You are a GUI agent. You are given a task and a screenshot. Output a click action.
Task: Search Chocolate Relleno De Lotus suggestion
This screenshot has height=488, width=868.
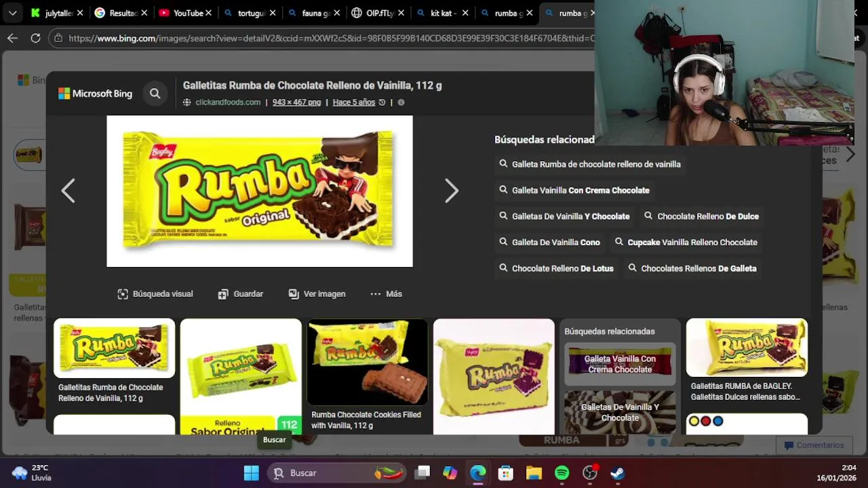pos(556,268)
